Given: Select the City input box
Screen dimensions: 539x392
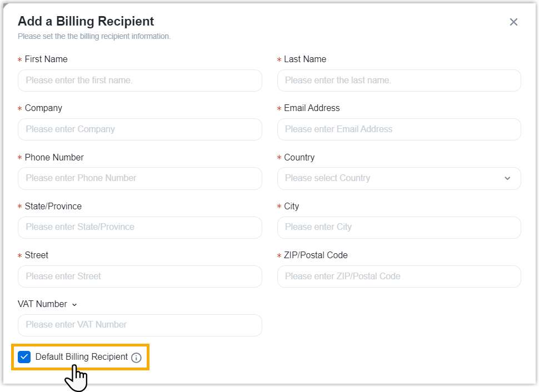Looking at the screenshot, I should (398, 227).
